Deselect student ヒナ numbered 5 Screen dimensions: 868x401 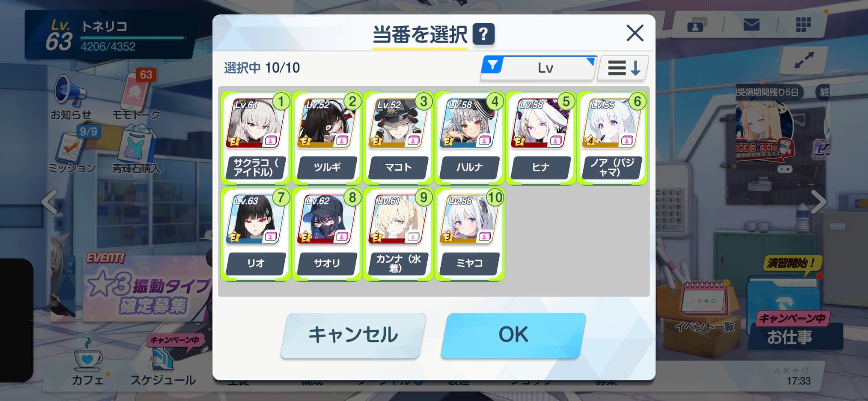(540, 138)
